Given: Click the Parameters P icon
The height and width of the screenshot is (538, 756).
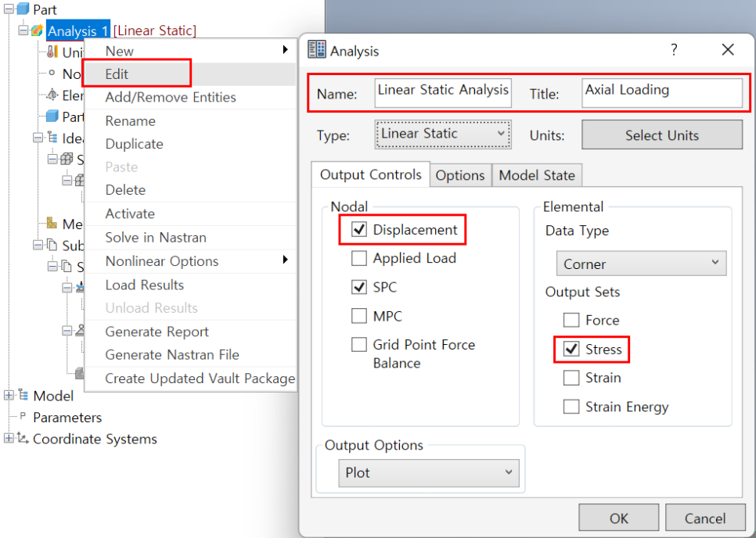Looking at the screenshot, I should pyautogui.click(x=23, y=418).
